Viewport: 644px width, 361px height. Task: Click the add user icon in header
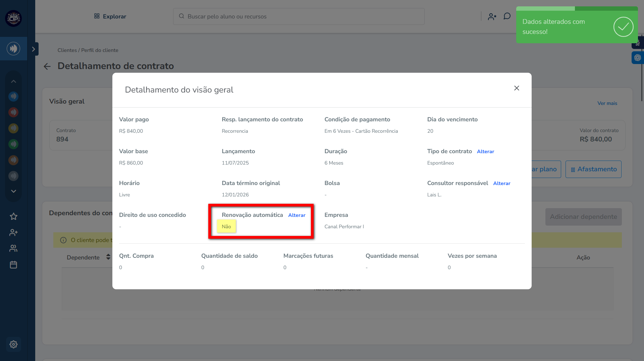point(492,16)
